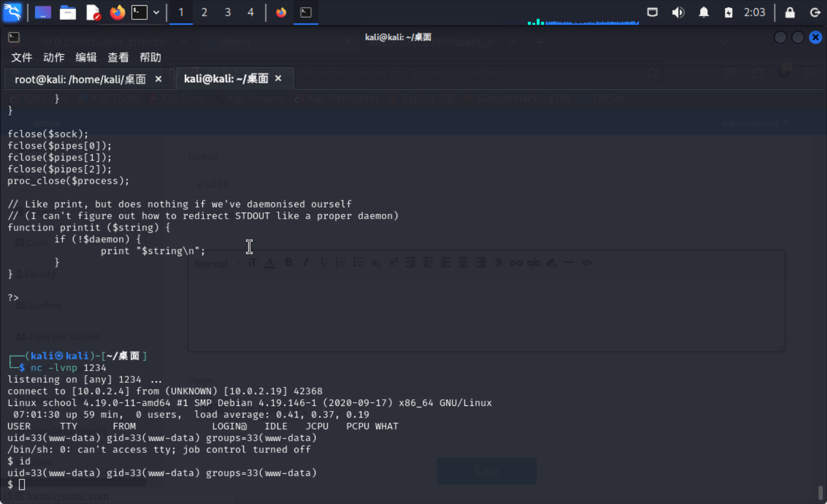
Task: Click the show desktop panel icon
Action: click(x=43, y=12)
